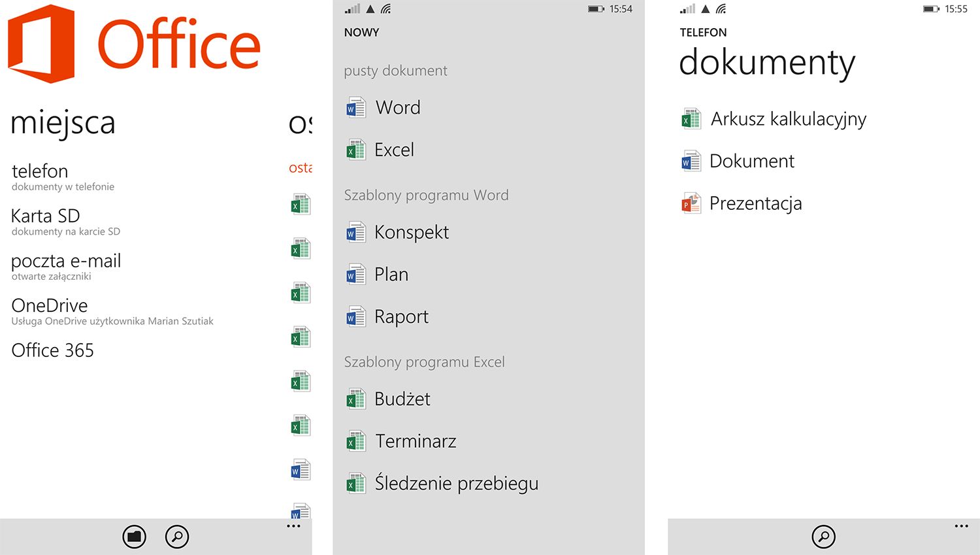Click the Word icon beside Plan
The width and height of the screenshot is (980, 555).
pyautogui.click(x=356, y=275)
